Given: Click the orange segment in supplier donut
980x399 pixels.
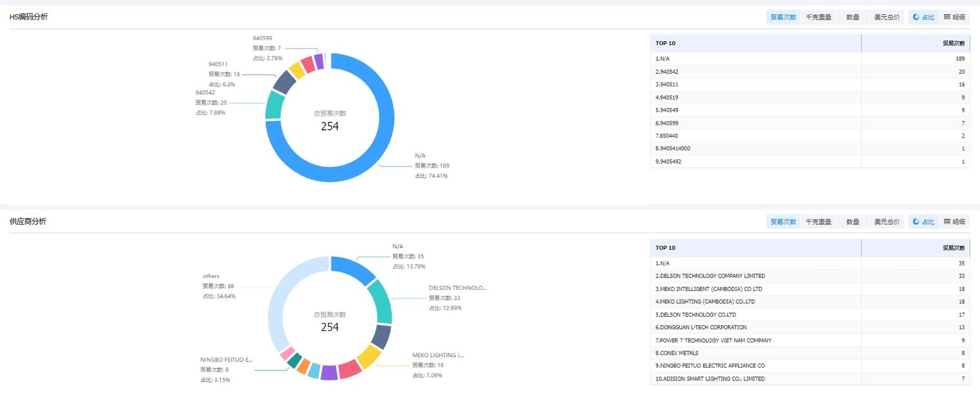Looking at the screenshot, I should tap(303, 366).
